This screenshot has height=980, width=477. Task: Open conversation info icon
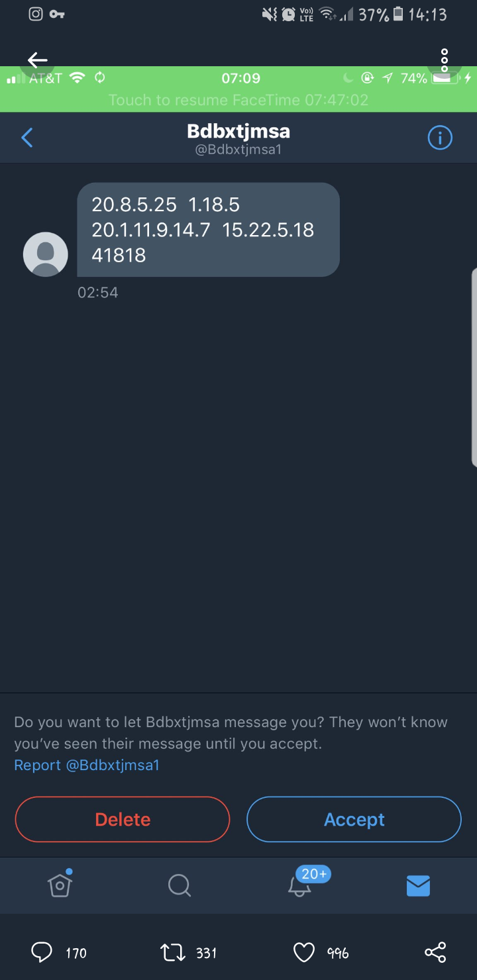[x=440, y=138]
